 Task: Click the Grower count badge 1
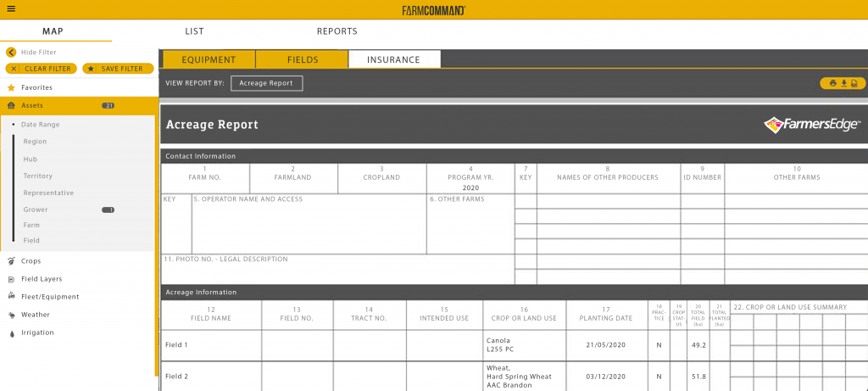pyautogui.click(x=108, y=209)
